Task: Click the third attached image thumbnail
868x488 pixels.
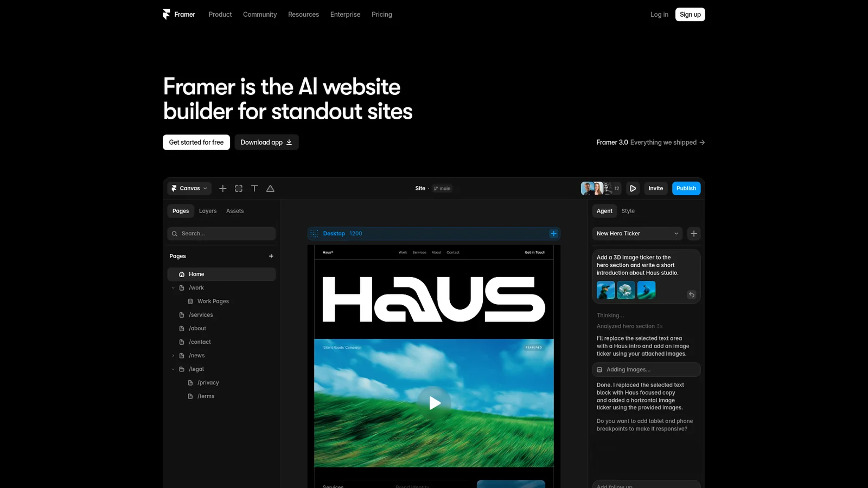Action: pos(646,290)
